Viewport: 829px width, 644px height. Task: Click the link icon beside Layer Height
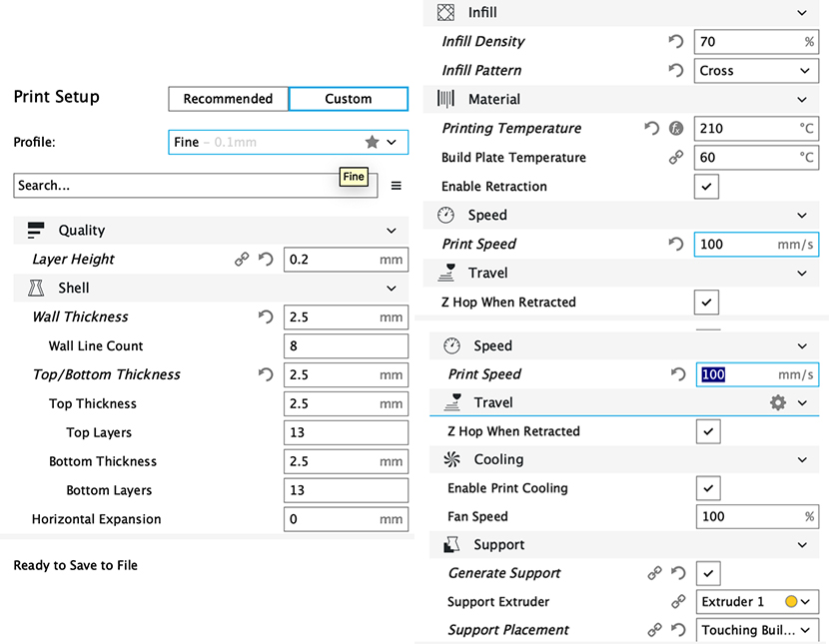click(x=242, y=260)
